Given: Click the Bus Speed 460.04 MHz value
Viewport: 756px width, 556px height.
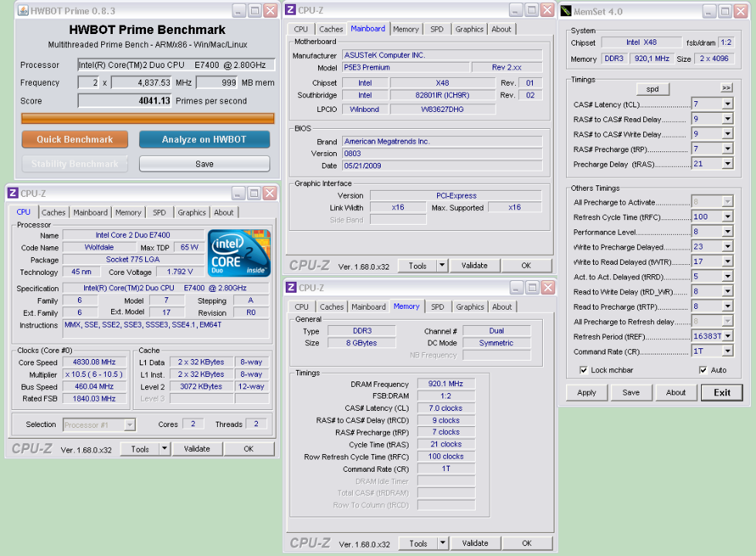Looking at the screenshot, I should coord(94,386).
